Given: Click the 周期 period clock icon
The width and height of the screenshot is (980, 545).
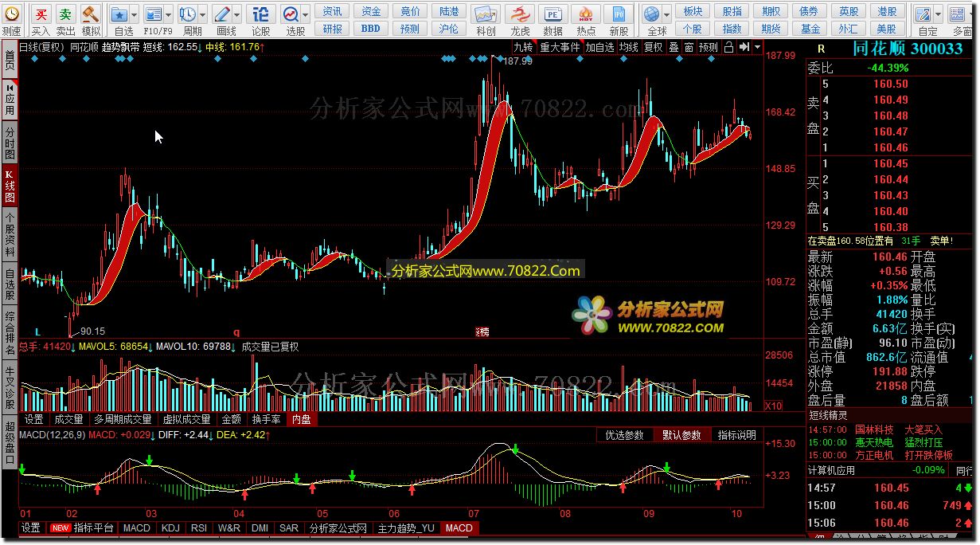Looking at the screenshot, I should point(188,14).
